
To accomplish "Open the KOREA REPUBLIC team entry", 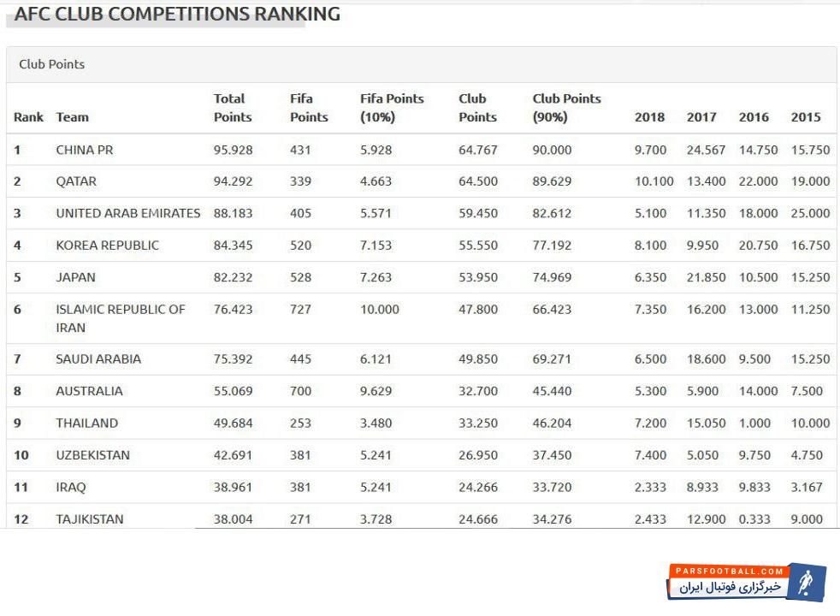I will [x=107, y=245].
